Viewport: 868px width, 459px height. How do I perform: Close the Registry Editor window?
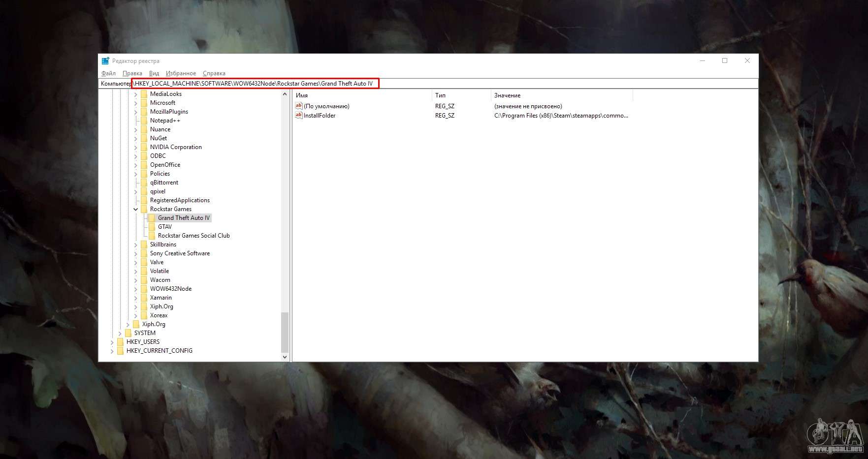(x=747, y=61)
